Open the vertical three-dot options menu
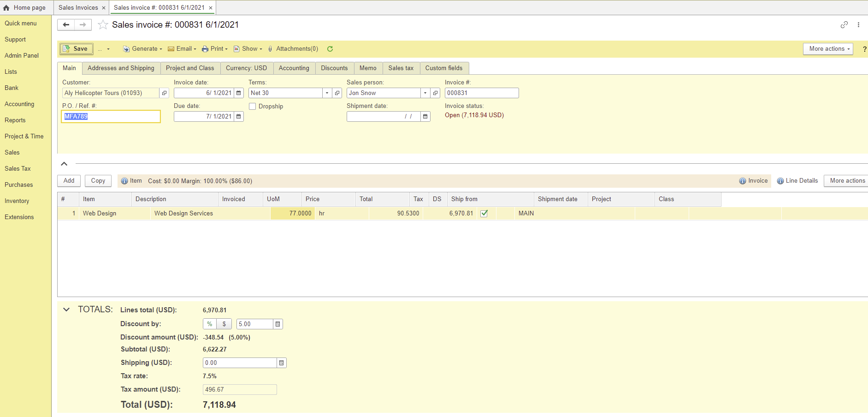This screenshot has width=868, height=417. coord(858,25)
